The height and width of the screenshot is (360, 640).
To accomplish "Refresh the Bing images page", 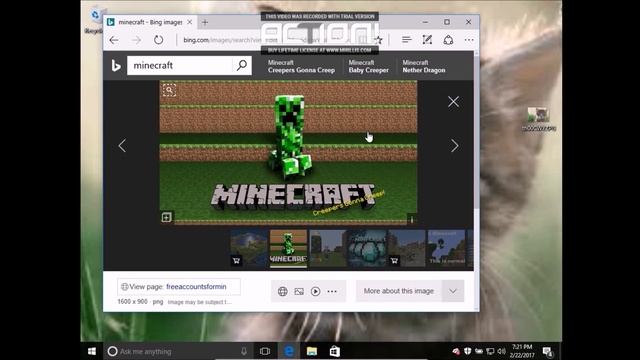I will click(158, 40).
